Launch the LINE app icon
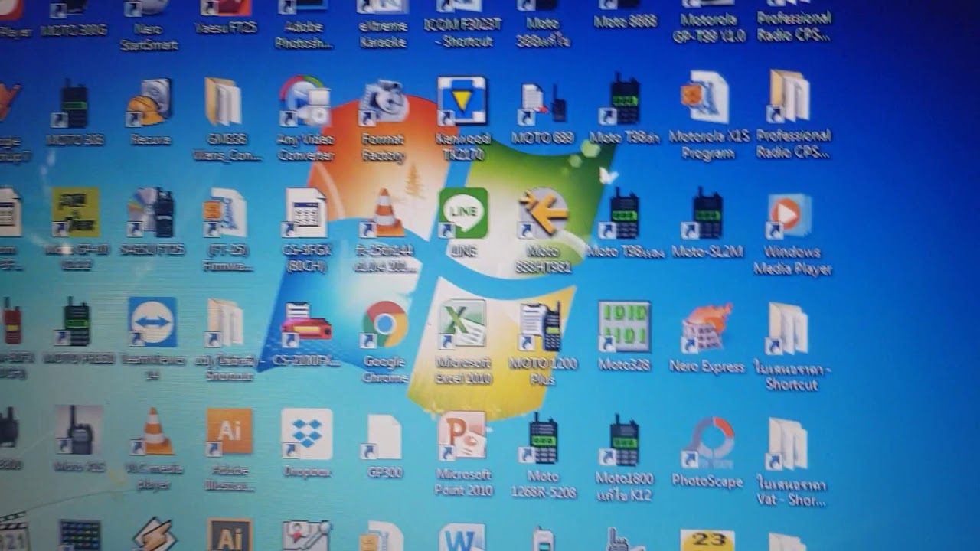The height and width of the screenshot is (551, 980). pos(463,212)
